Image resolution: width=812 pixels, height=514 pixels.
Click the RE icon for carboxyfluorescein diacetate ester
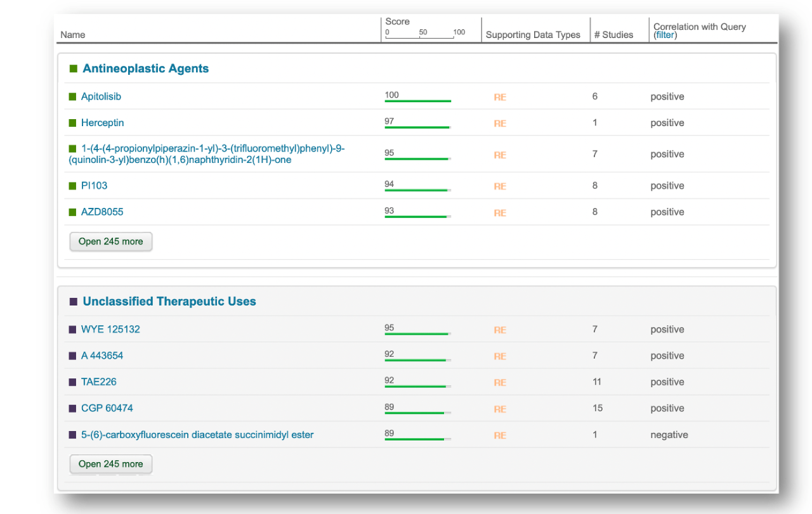[x=500, y=435]
